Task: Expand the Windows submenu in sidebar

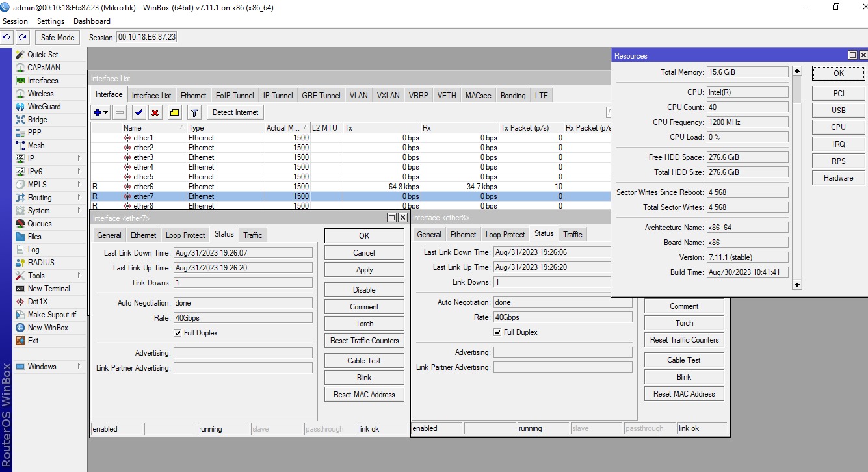Action: (x=79, y=367)
